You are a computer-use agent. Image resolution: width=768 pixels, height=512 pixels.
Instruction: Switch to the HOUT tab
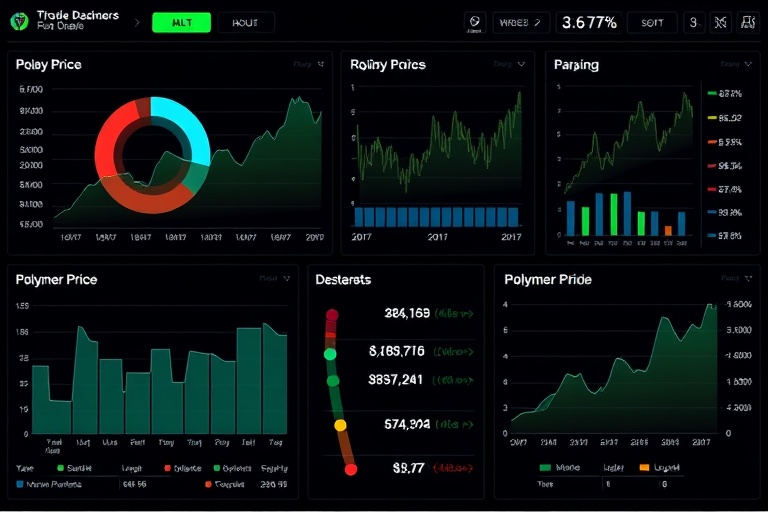point(244,22)
